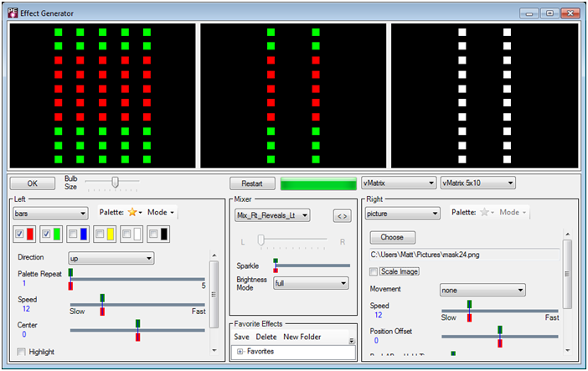The image size is (588, 371).
Task: Open the Left panel Mode menu
Action: pyautogui.click(x=159, y=213)
